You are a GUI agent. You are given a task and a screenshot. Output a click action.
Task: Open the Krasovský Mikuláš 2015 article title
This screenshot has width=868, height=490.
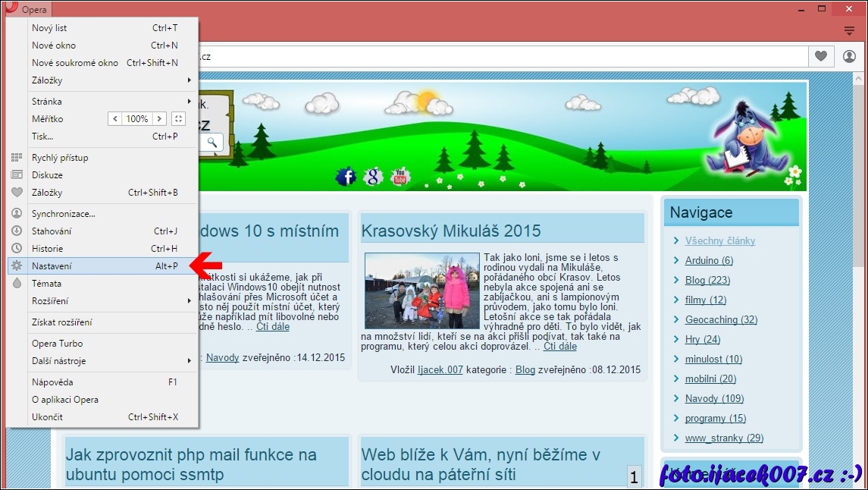[451, 231]
